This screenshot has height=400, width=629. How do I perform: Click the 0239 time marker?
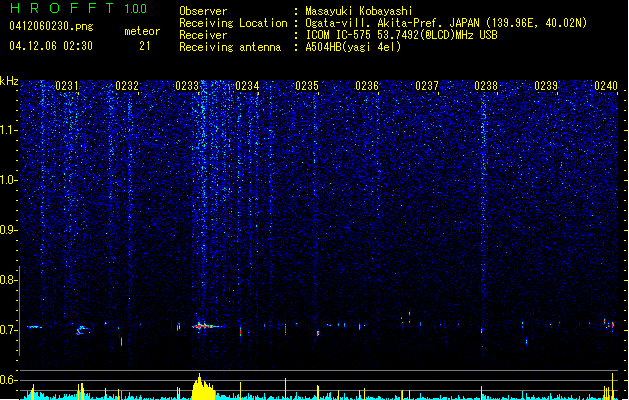[546, 86]
